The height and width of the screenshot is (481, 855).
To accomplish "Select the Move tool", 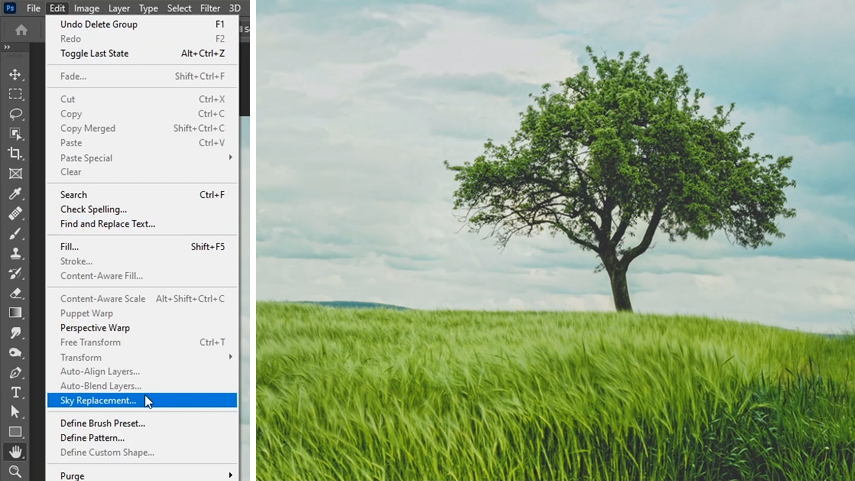I will click(15, 74).
